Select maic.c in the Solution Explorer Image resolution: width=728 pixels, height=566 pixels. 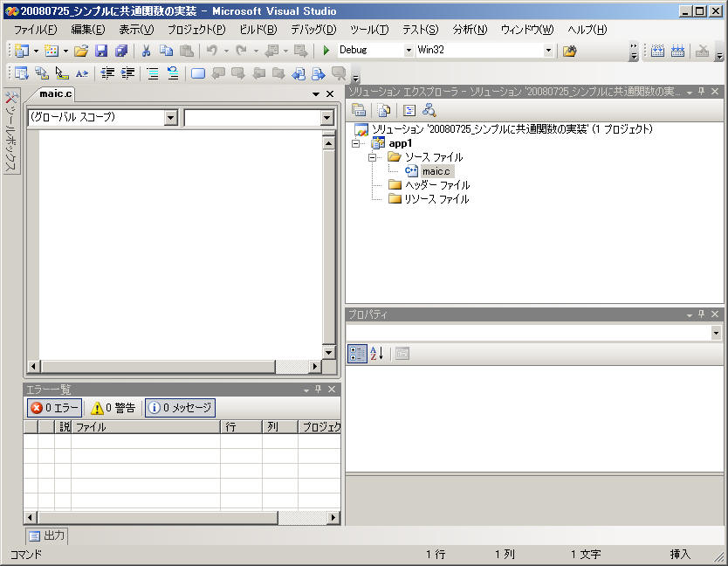[436, 171]
